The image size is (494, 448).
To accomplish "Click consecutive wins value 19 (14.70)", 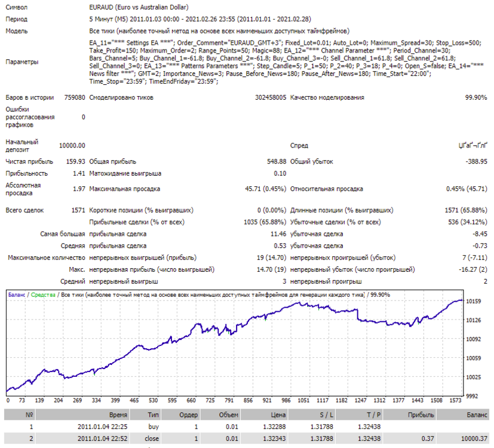I will (272, 257).
